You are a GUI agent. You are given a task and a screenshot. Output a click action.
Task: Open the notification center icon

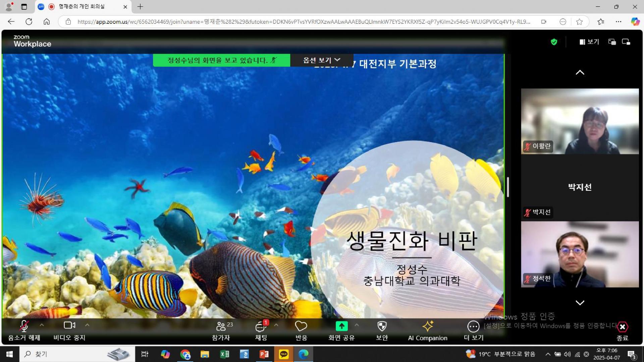click(x=632, y=355)
